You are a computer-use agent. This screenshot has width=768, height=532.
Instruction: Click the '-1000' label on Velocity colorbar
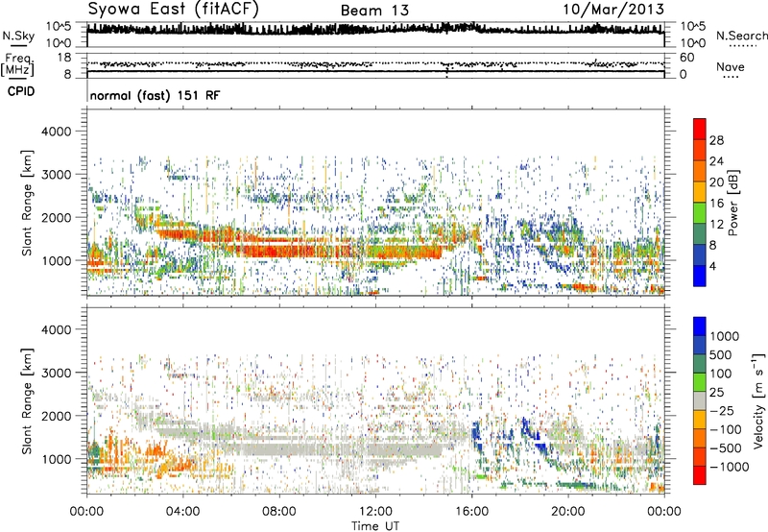[x=729, y=467]
